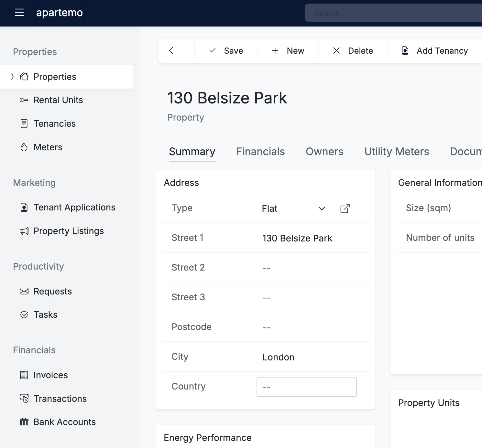Click the Property Units section heading
This screenshot has width=482, height=448.
(429, 403)
